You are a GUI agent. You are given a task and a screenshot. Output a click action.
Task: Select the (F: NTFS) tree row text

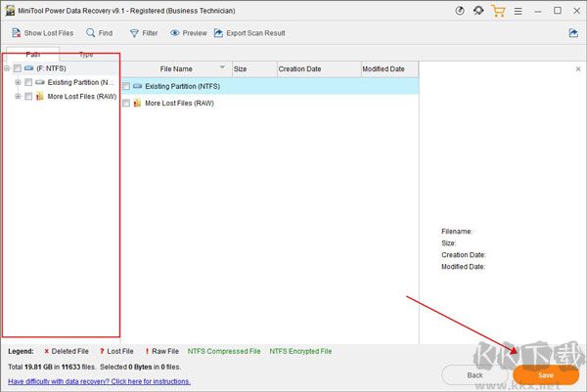click(51, 68)
